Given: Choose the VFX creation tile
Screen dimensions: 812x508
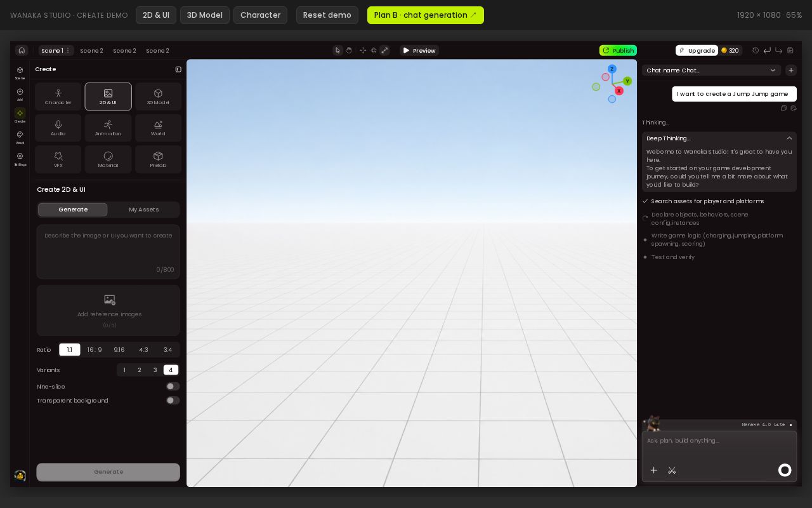Looking at the screenshot, I should coord(58,159).
